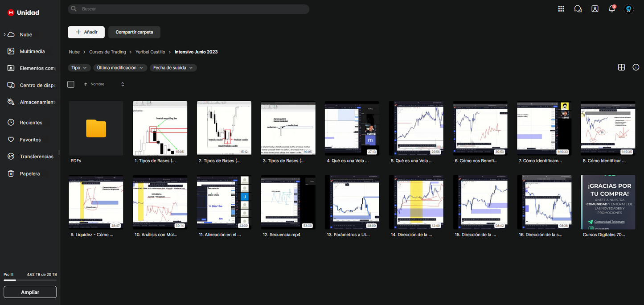644x305 pixels.
Task: Open the Última modificación filter
Action: [x=120, y=68]
